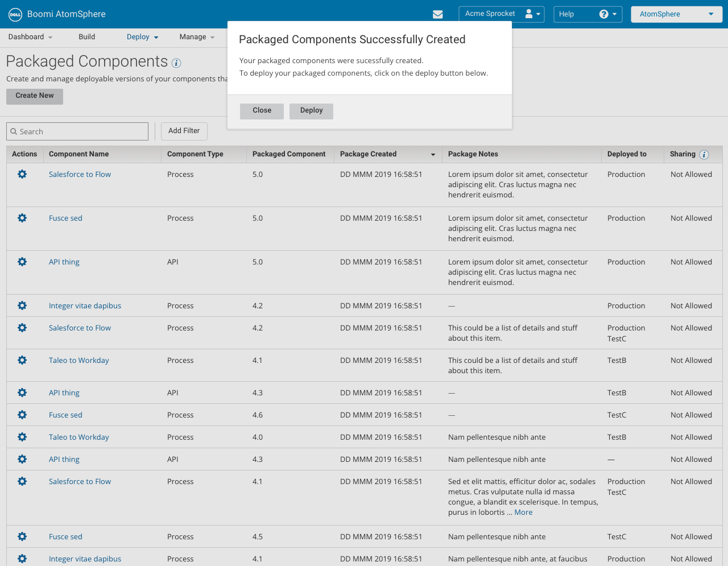Close the Packaged Components Successfully Created dialog
Viewport: 728px width, 566px height.
coord(262,111)
